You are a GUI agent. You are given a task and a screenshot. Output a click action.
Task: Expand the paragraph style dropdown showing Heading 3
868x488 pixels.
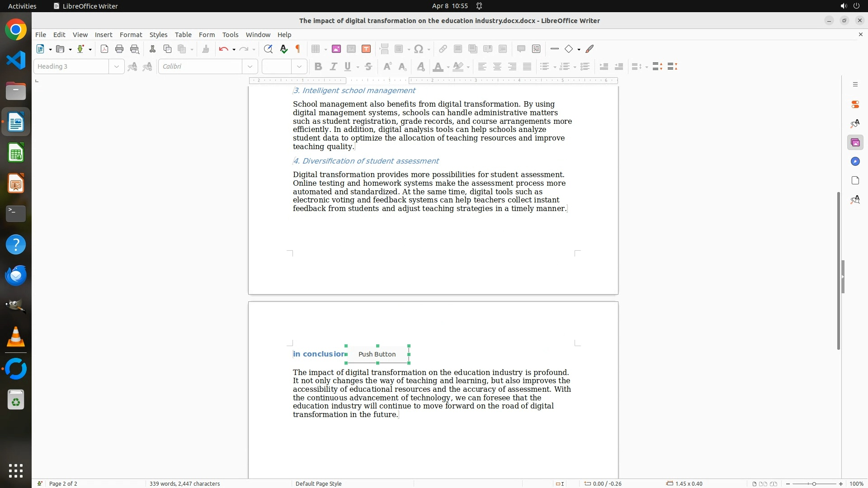click(117, 67)
